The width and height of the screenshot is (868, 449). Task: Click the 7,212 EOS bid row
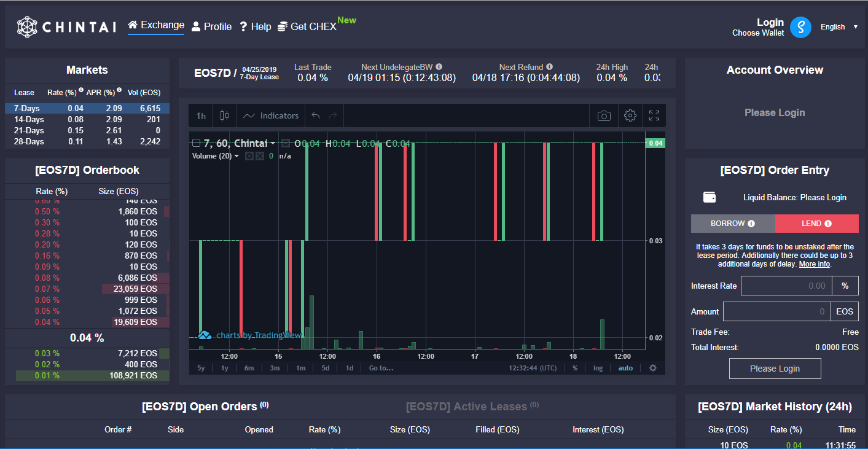[87, 353]
